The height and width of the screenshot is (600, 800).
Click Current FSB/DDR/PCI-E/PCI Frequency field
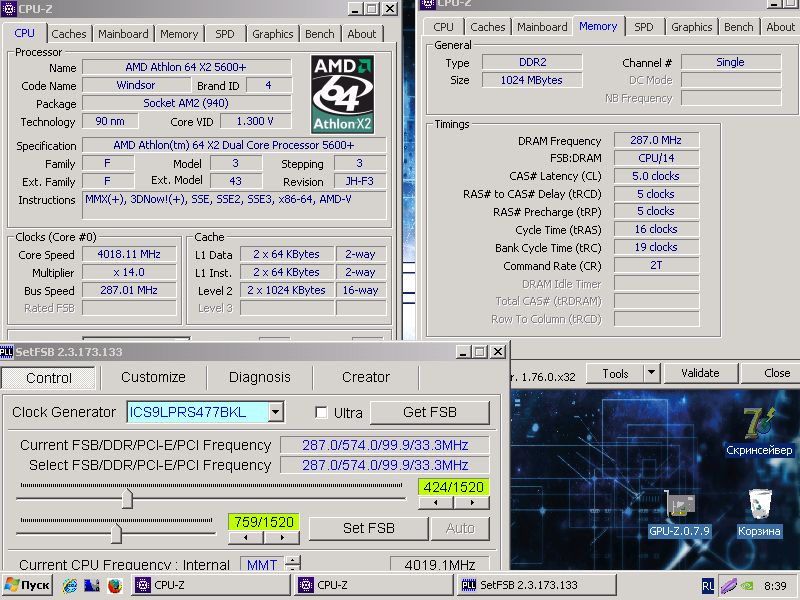(x=385, y=445)
